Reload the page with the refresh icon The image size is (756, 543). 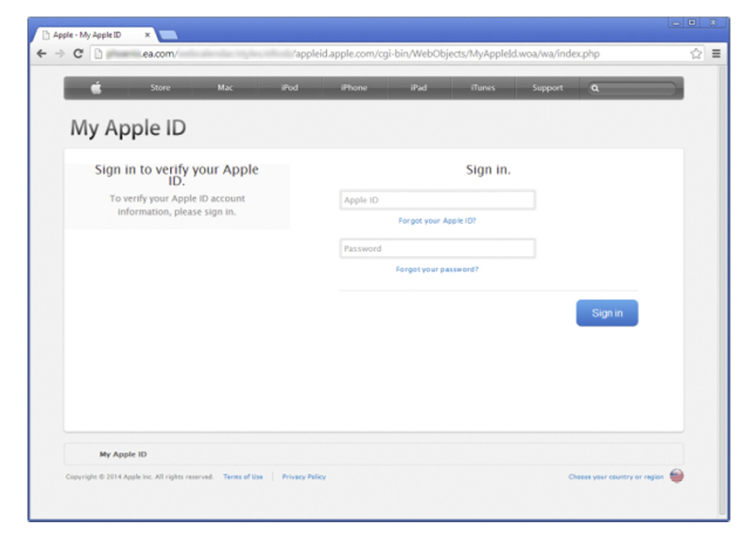pos(78,54)
